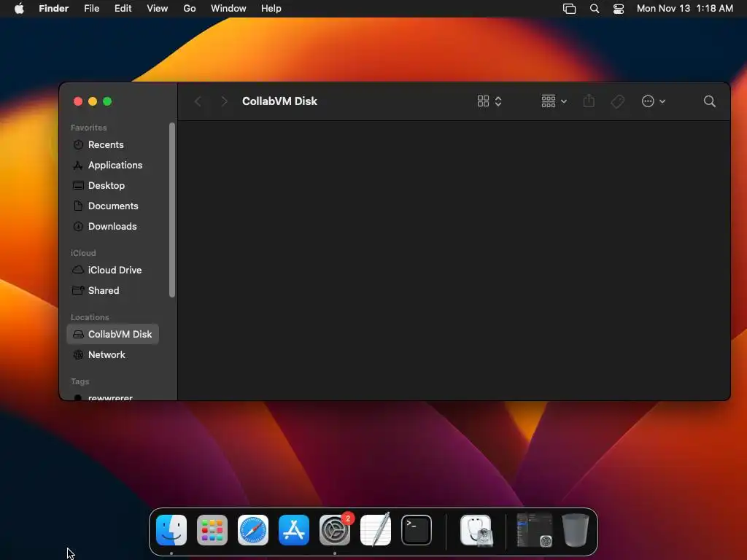Image resolution: width=747 pixels, height=560 pixels.
Task: Open Launchpad from the Dock
Action: pyautogui.click(x=212, y=530)
